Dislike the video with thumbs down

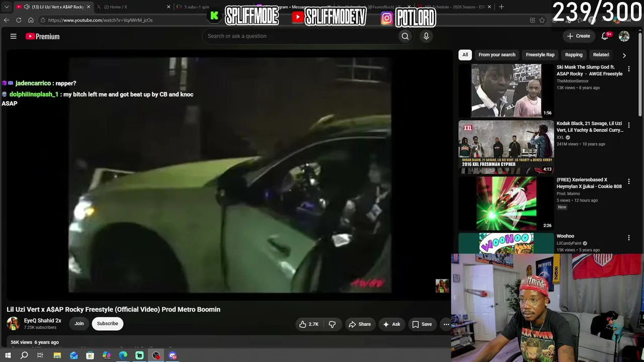tap(332, 324)
